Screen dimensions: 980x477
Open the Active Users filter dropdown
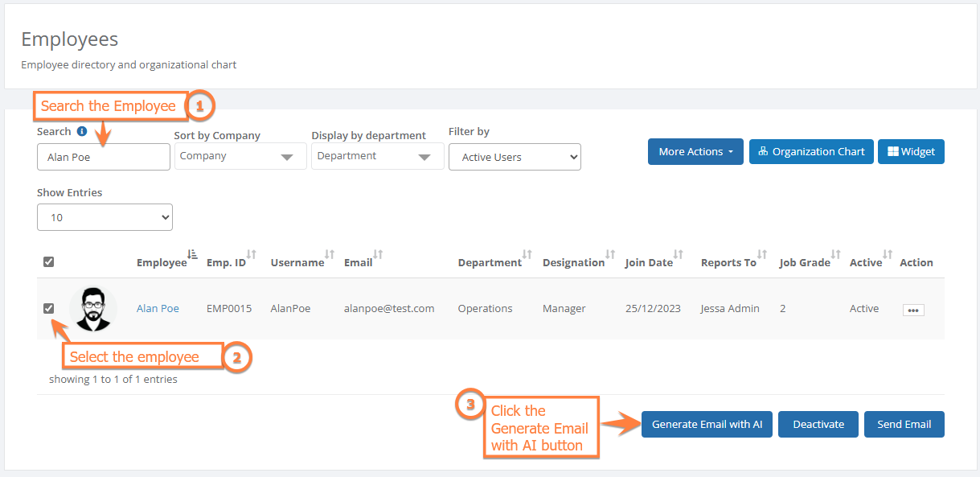(515, 157)
